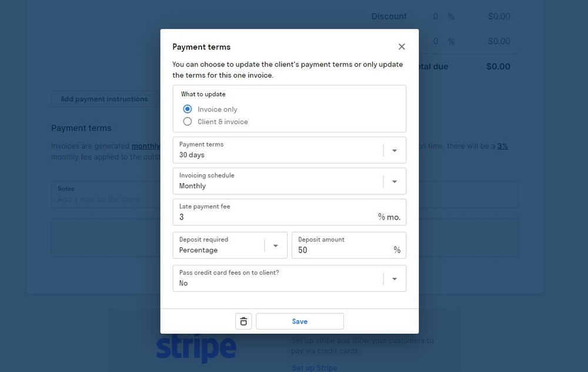Click the Deposit amount input field
The height and width of the screenshot is (372, 588).
click(349, 245)
